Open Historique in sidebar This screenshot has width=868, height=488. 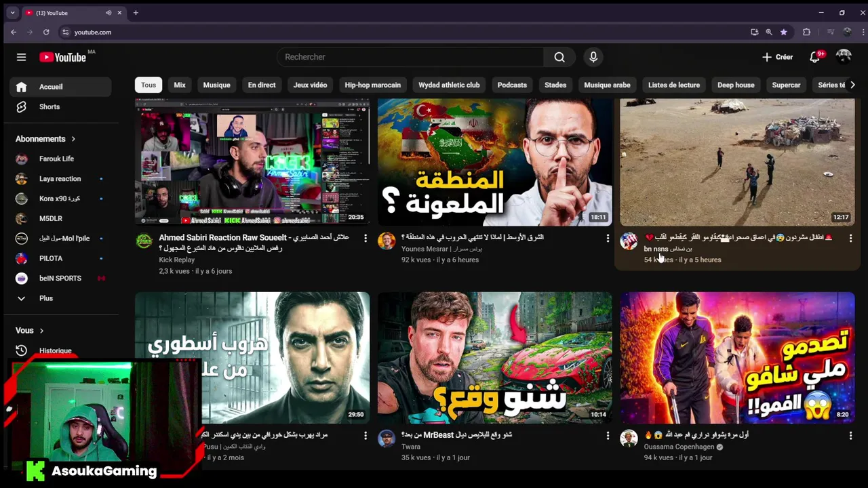[x=60, y=350]
